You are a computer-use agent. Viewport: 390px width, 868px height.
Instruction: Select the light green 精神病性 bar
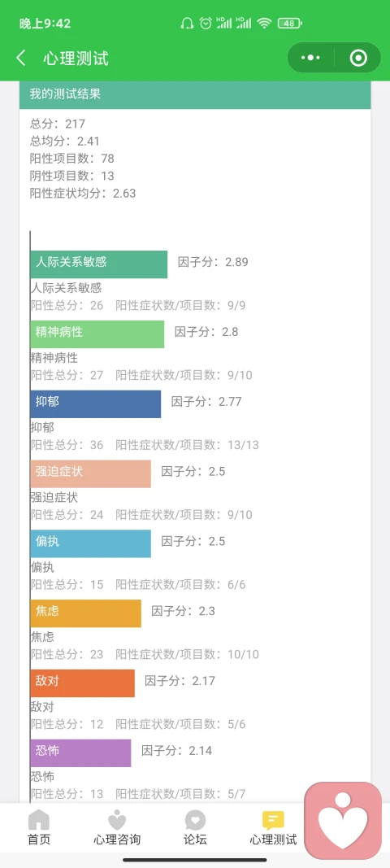97,334
